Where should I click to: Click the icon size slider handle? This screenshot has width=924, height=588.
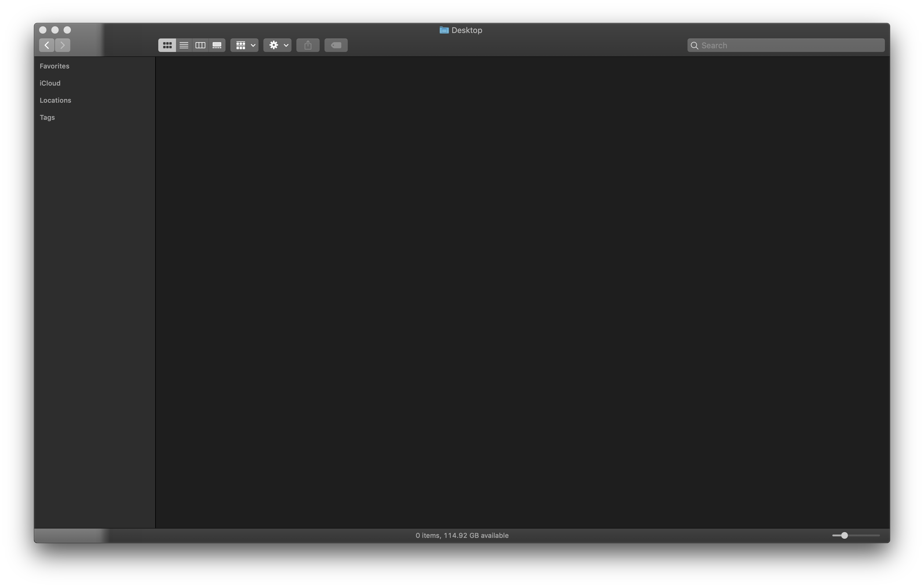[844, 535]
